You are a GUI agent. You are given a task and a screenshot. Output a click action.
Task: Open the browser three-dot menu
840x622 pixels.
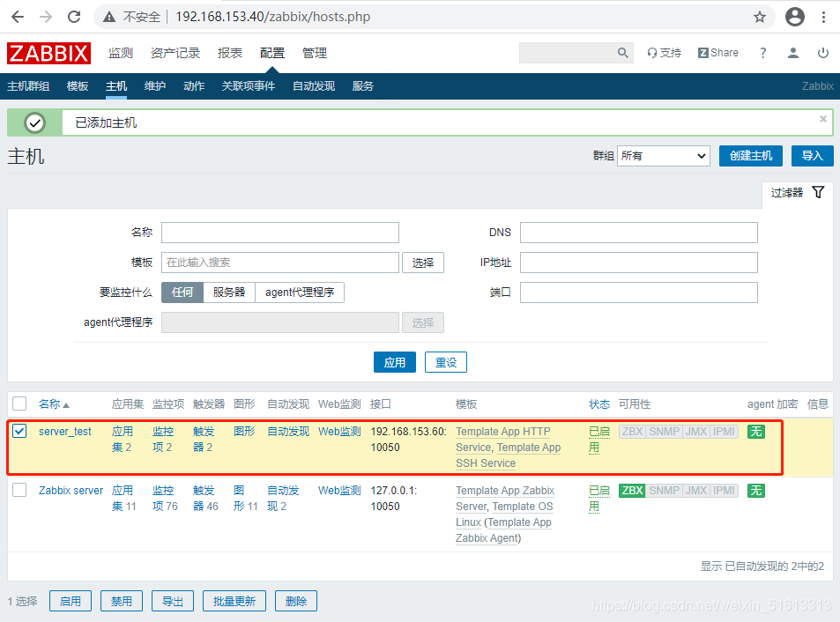823,17
